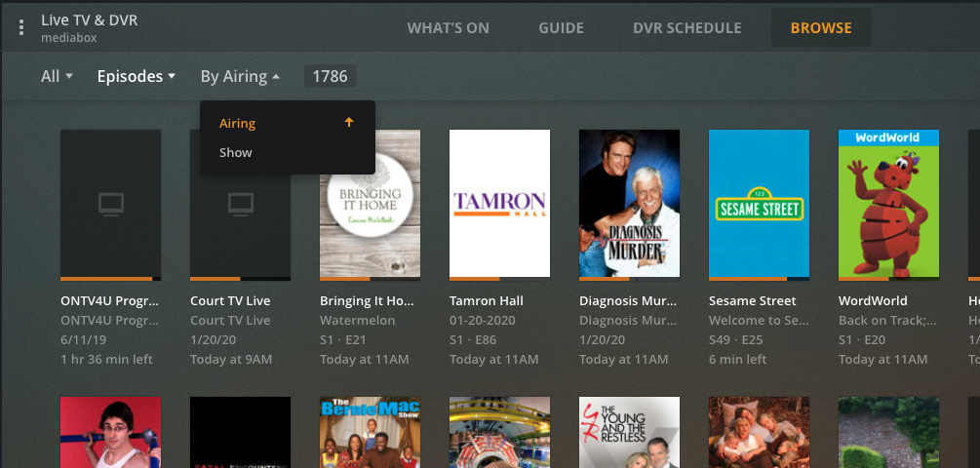Click the ONTV4U Program progress bar
The width and height of the screenshot is (980, 468).
coord(110,278)
